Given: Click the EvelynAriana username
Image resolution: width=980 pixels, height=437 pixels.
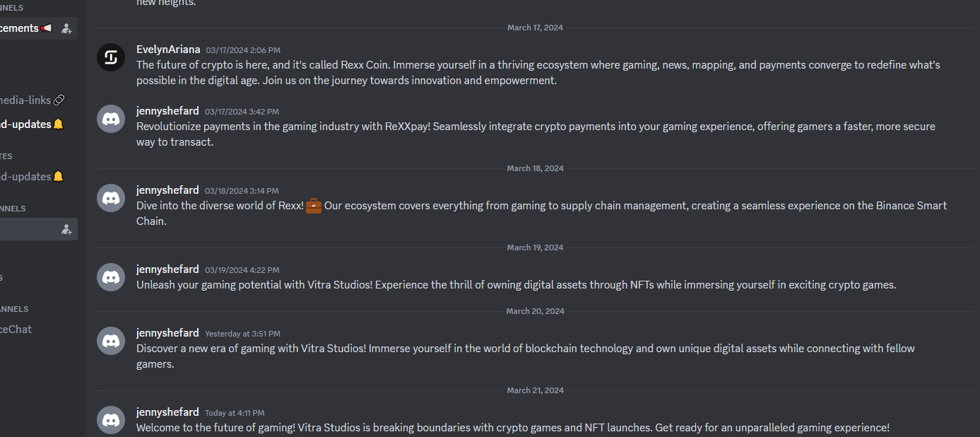Looking at the screenshot, I should [168, 49].
